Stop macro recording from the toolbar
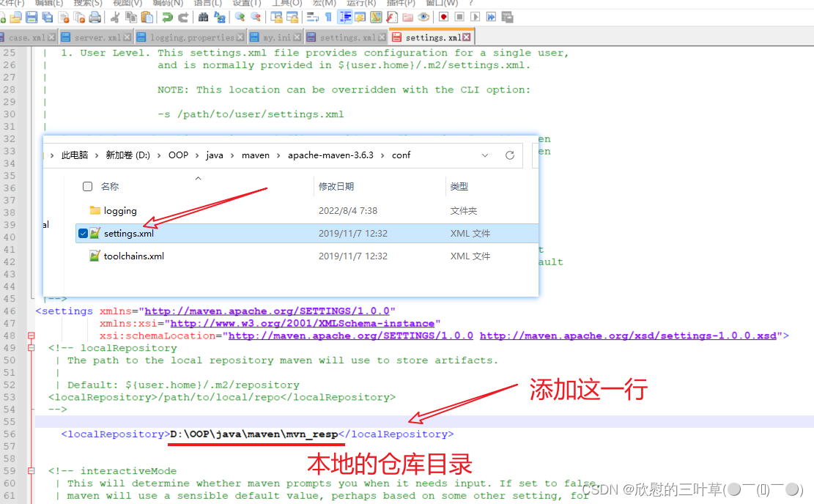Image resolution: width=814 pixels, height=504 pixels. (x=459, y=17)
